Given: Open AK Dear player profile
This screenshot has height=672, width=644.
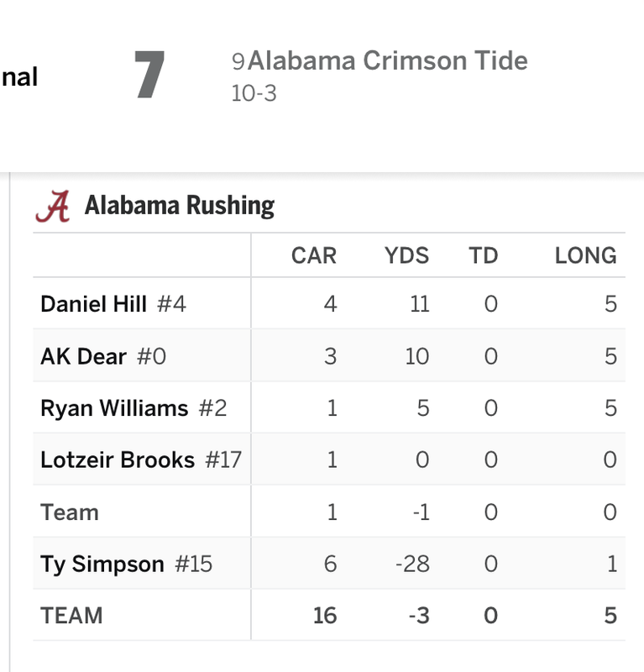Looking at the screenshot, I should pos(83,356).
